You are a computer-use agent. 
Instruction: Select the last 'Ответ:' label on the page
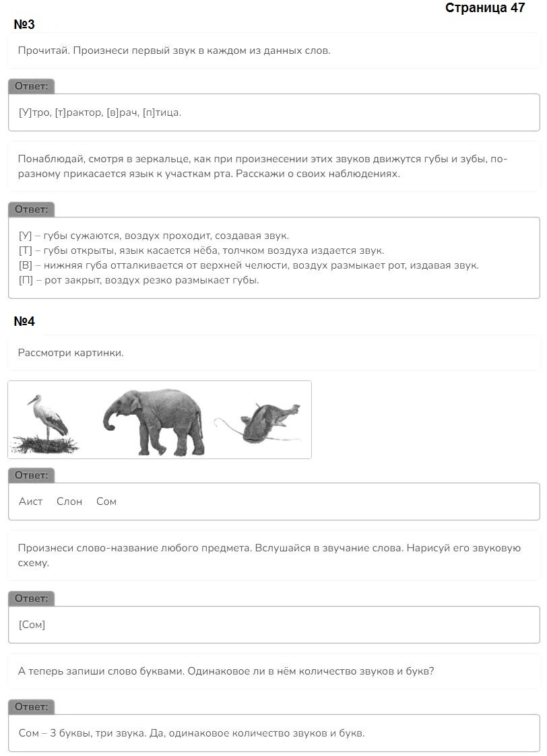[x=32, y=708]
